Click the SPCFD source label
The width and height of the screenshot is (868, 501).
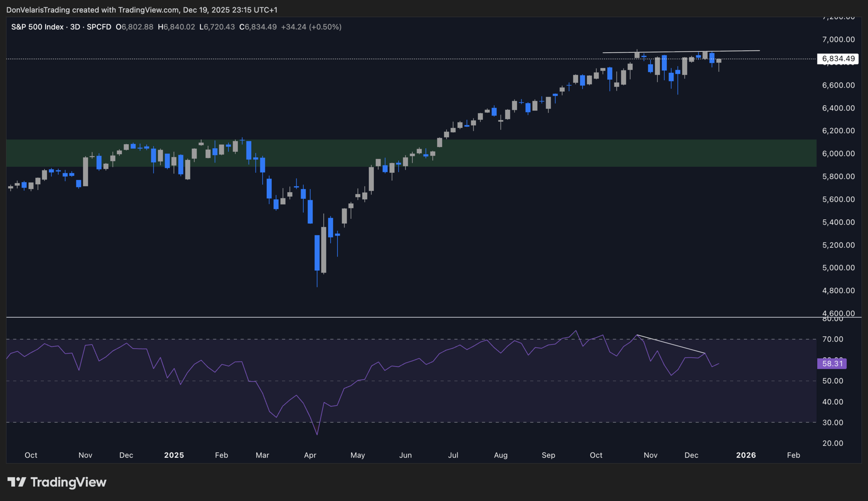click(x=99, y=27)
